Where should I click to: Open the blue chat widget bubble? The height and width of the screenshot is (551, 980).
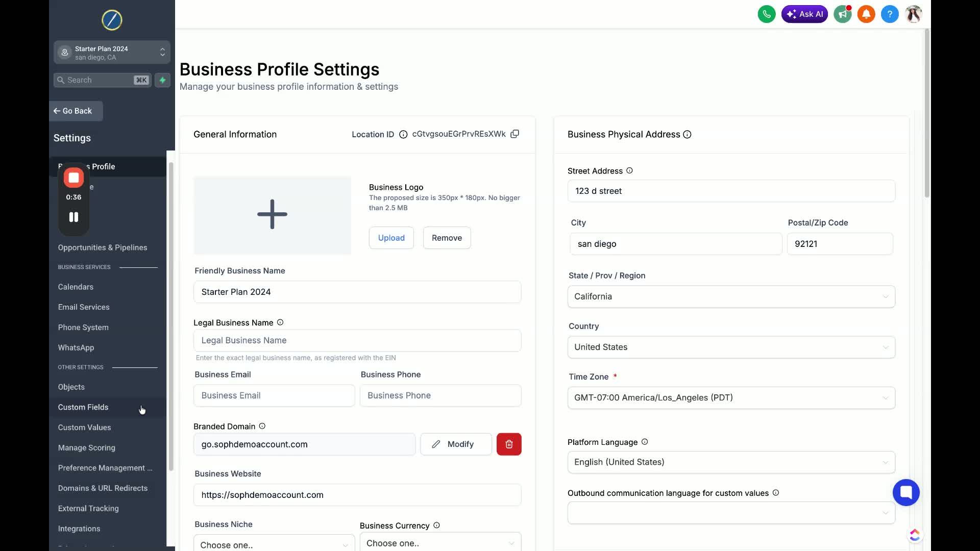pos(906,492)
